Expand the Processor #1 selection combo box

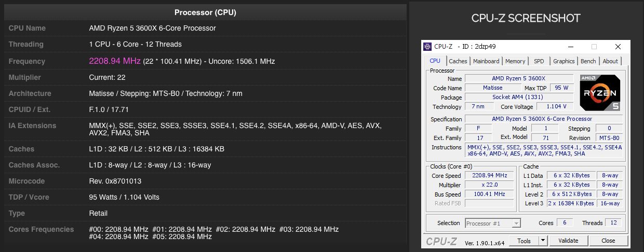516,223
